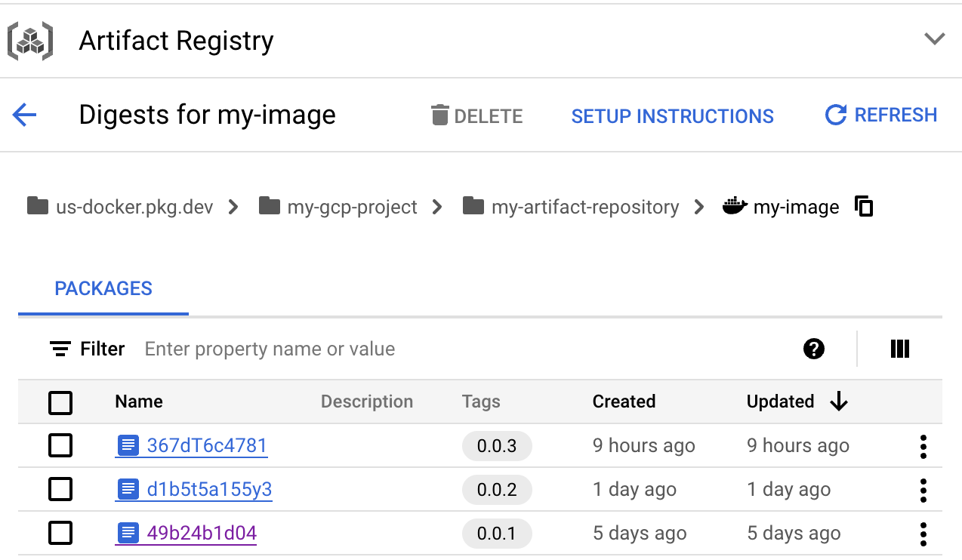Open more actions for digest 49b24b1d04
The width and height of the screenshot is (962, 560).
923,534
